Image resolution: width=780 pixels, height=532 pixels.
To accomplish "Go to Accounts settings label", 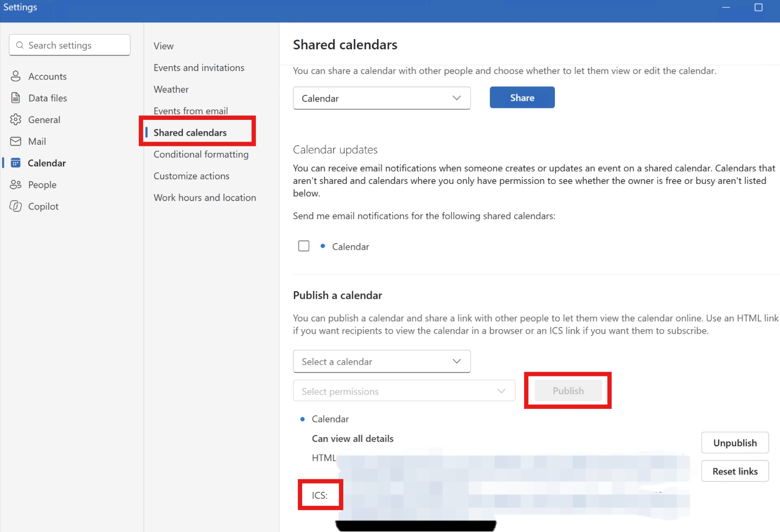I will [47, 76].
